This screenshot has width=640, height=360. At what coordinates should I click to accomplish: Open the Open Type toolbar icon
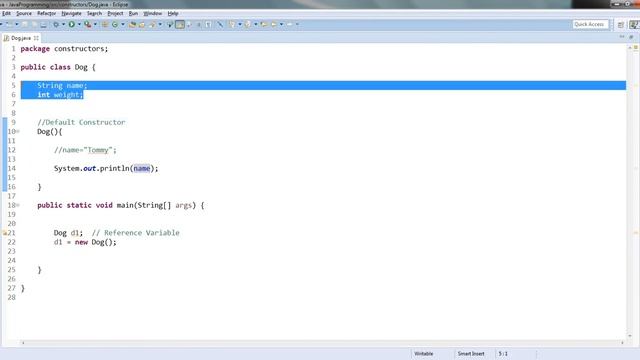(132, 24)
